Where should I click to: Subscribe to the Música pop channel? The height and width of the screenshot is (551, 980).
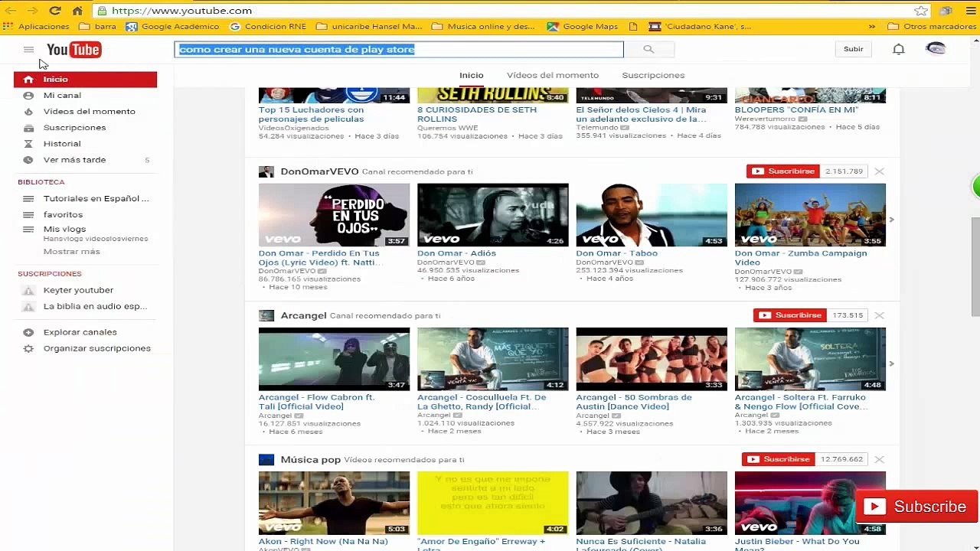(x=778, y=459)
